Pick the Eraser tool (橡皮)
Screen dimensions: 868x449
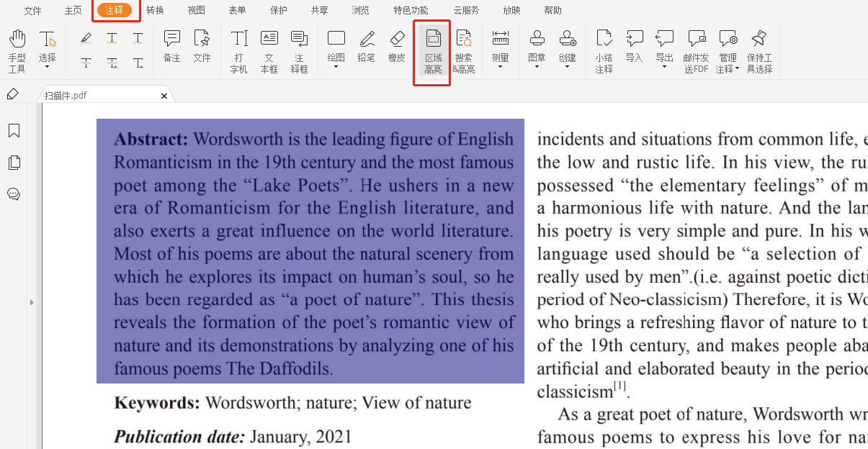[x=397, y=46]
